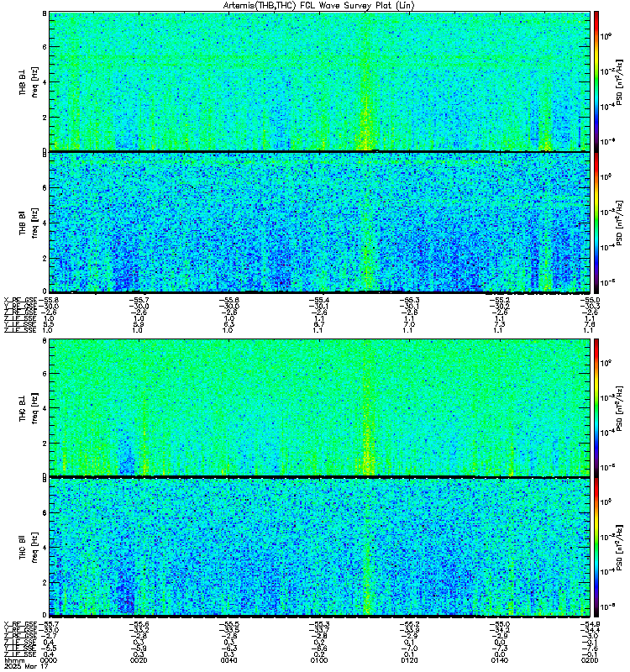Click the THC B⊥ spectrogram panel
Screen dimensions: 630x672
point(319,407)
